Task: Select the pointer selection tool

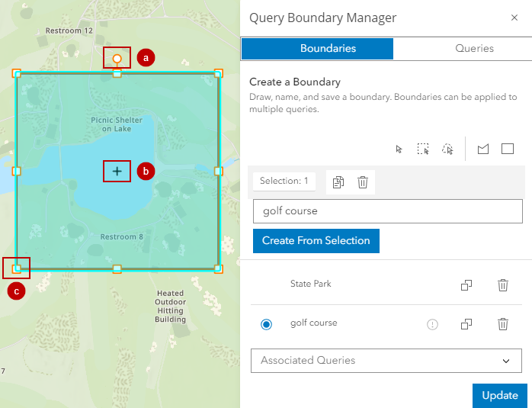Action: pyautogui.click(x=399, y=149)
